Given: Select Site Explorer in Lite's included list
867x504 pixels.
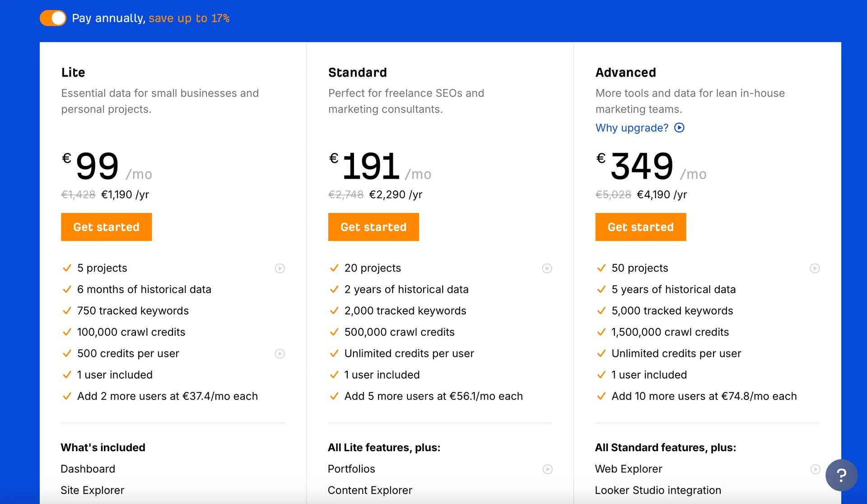Looking at the screenshot, I should [92, 490].
